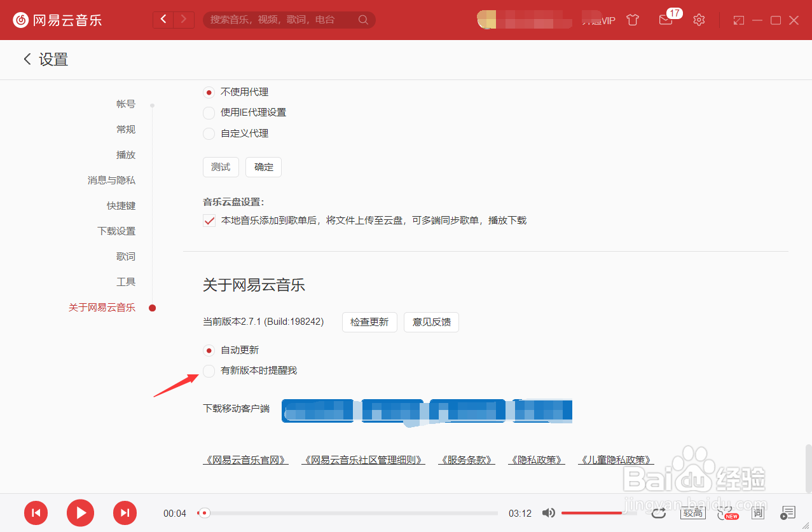The image size is (812, 532).
Task: Click 检查更新 button
Action: [x=369, y=322]
